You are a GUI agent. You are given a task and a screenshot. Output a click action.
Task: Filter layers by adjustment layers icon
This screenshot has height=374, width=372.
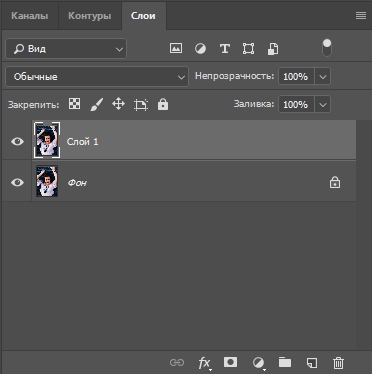[200, 49]
